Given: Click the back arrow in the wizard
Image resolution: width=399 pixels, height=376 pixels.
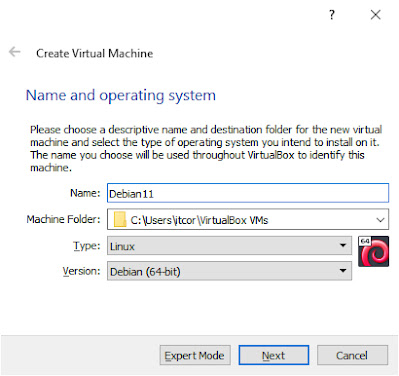Looking at the screenshot, I should point(15,52).
